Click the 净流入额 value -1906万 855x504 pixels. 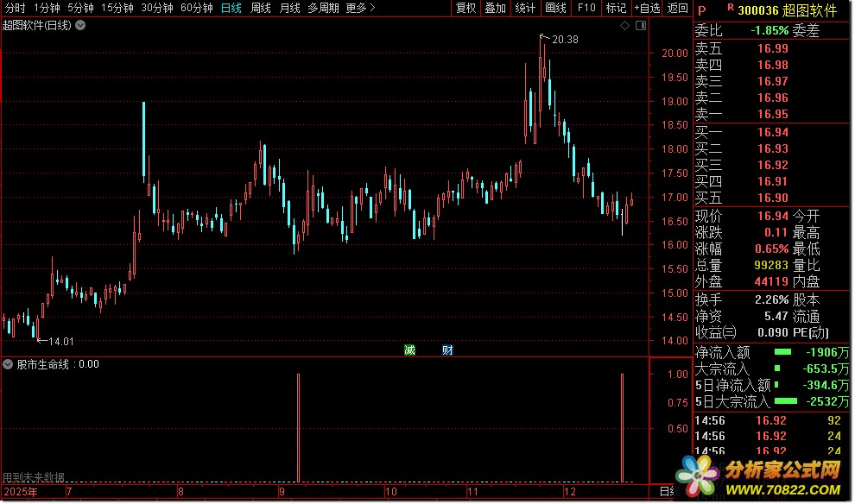827,352
